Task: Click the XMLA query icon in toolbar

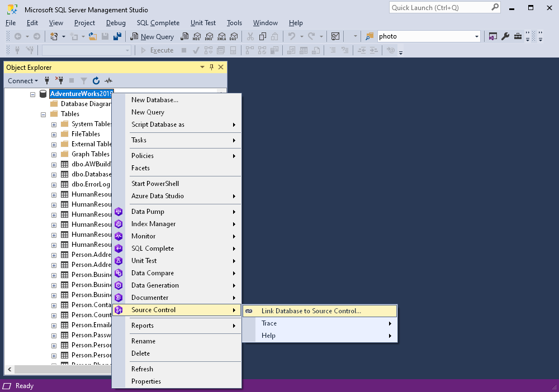Action: point(221,36)
